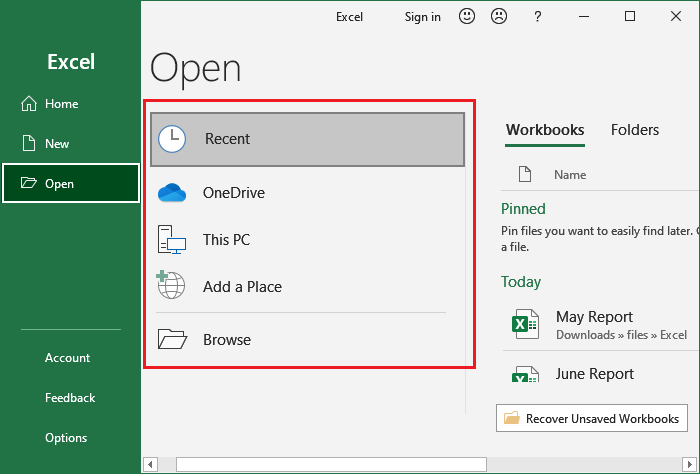The height and width of the screenshot is (474, 700).
Task: Select the Add a Place label
Action: (242, 287)
